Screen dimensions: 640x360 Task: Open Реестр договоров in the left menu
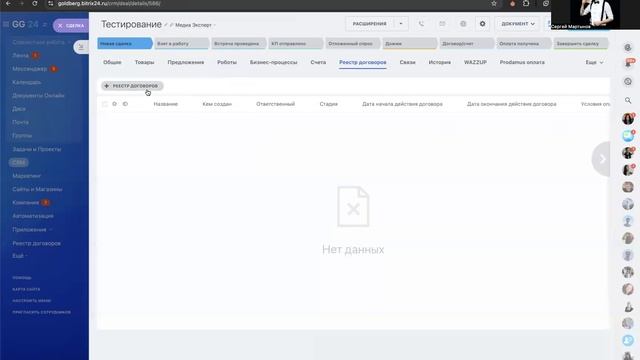click(x=36, y=243)
